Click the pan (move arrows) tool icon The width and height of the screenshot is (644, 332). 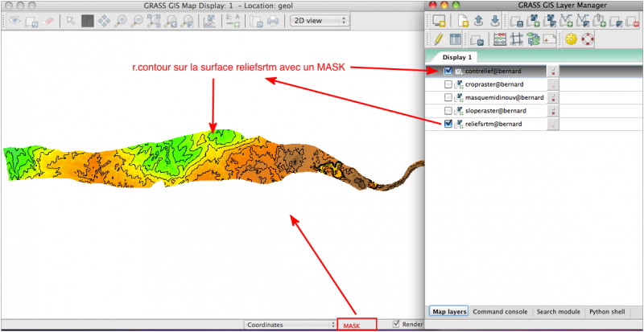(x=104, y=22)
